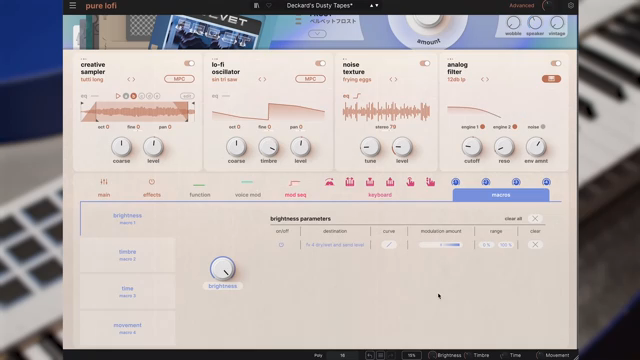Play the creative sampler sample preview
The height and width of the screenshot is (360, 640).
point(118,96)
